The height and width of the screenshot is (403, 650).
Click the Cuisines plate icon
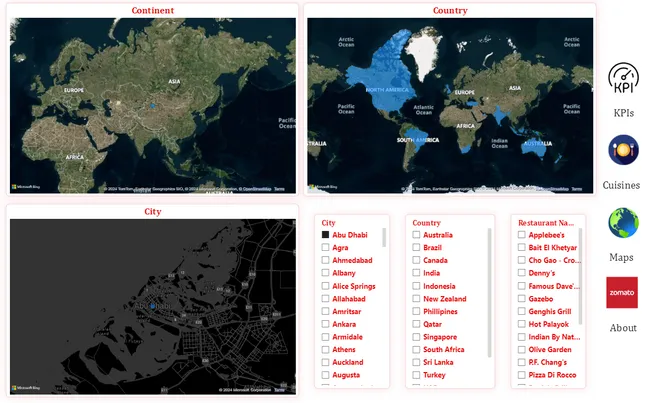pos(623,151)
